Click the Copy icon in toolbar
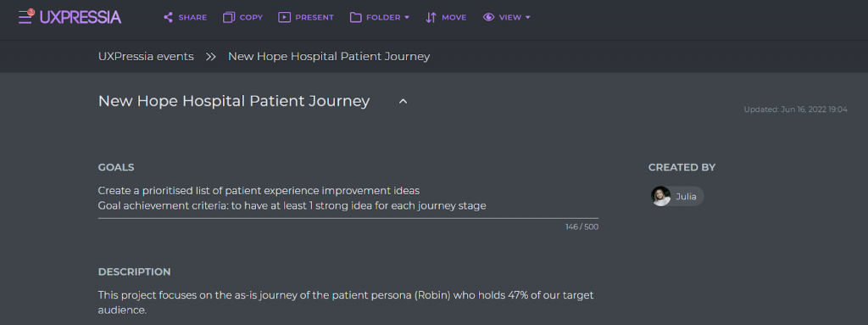The width and height of the screenshot is (868, 325). [229, 17]
